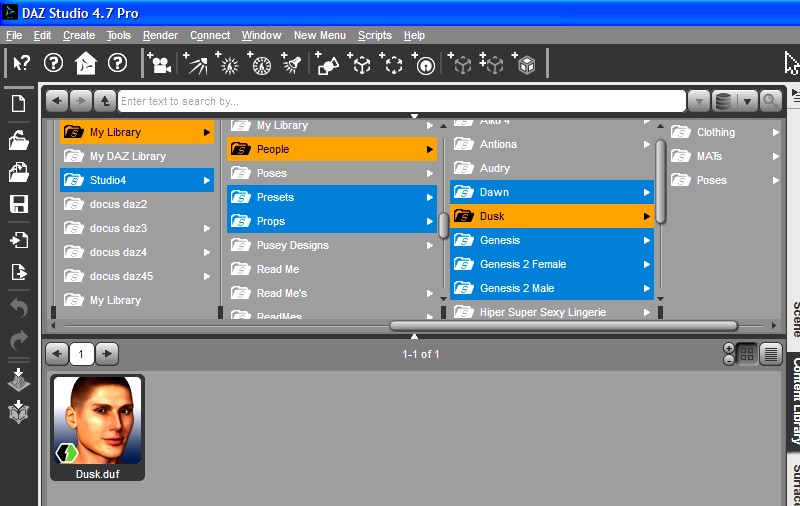Viewport: 800px width, 506px height.
Task: Expand the Genesis 2 Female arrow
Action: point(646,264)
